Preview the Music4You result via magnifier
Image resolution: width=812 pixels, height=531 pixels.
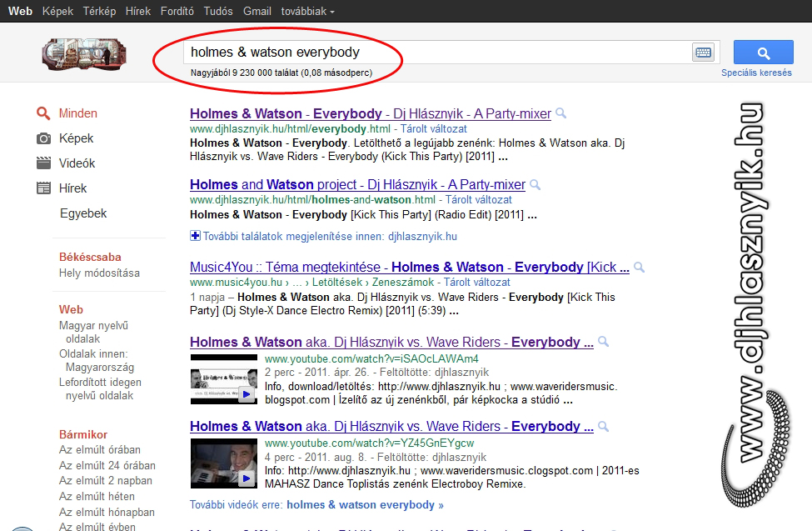(640, 267)
